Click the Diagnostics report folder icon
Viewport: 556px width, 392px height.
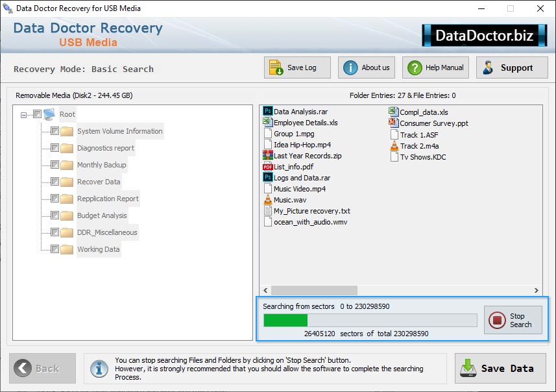pyautogui.click(x=67, y=148)
